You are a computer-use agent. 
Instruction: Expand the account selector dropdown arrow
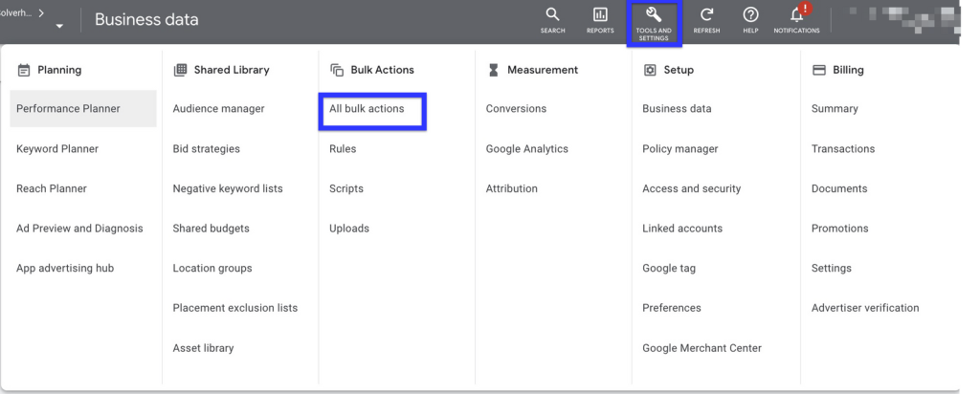(x=60, y=26)
